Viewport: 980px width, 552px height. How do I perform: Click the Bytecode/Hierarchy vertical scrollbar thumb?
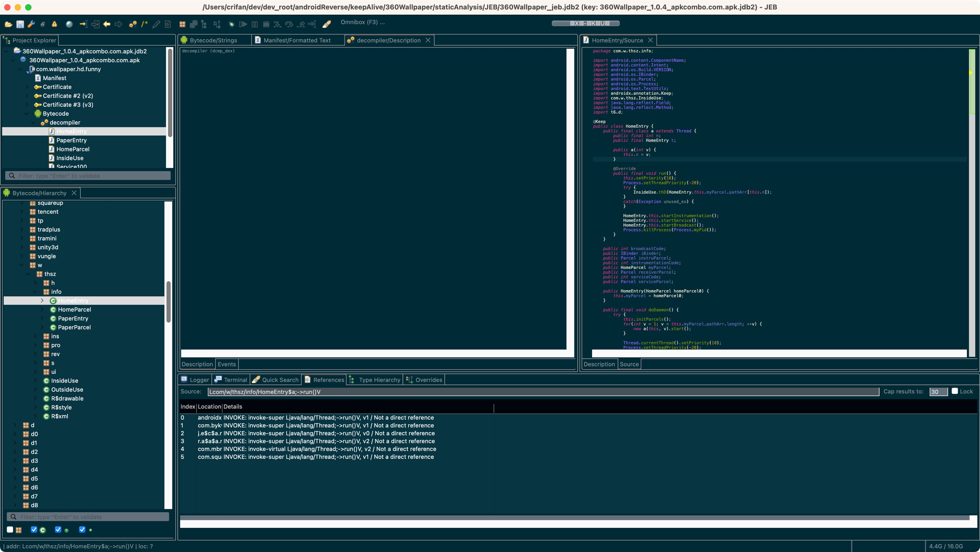pyautogui.click(x=168, y=302)
